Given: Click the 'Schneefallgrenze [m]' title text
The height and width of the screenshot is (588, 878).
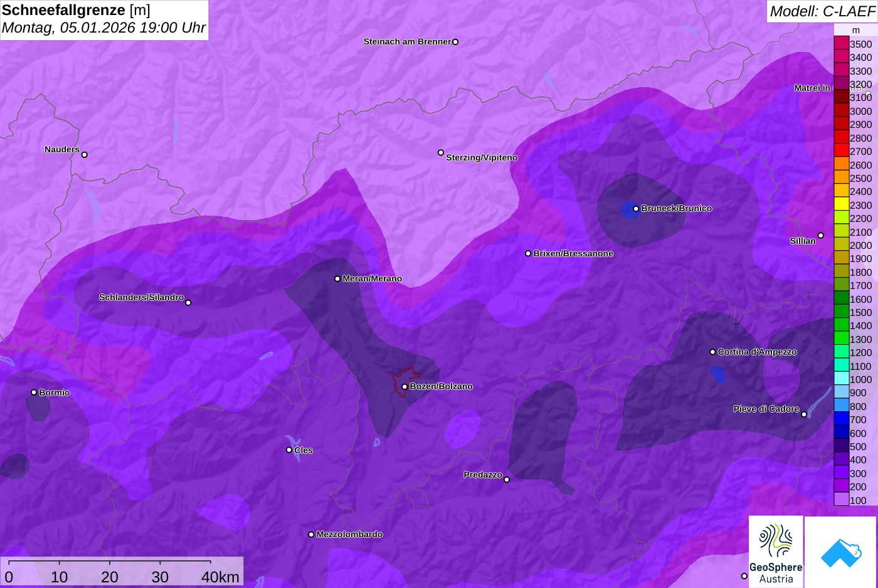Looking at the screenshot, I should pyautogui.click(x=77, y=10).
